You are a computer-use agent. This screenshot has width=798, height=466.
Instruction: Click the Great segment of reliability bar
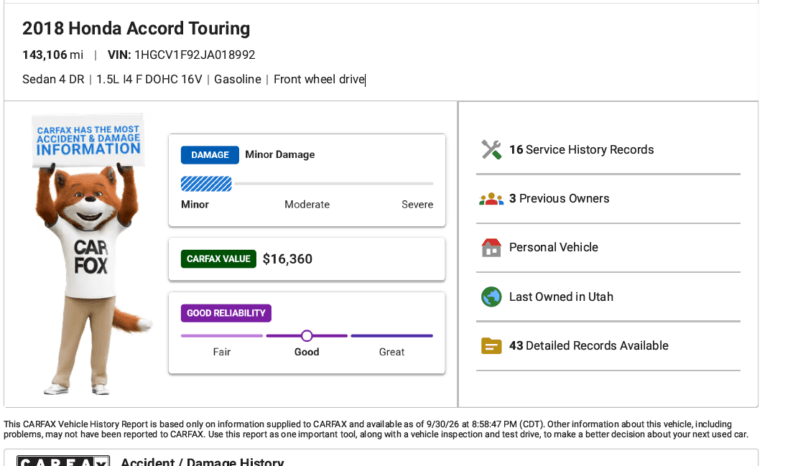pyautogui.click(x=391, y=336)
